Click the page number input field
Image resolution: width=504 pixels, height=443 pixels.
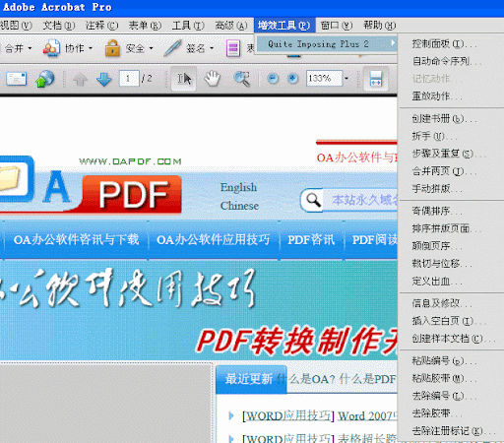click(x=129, y=79)
